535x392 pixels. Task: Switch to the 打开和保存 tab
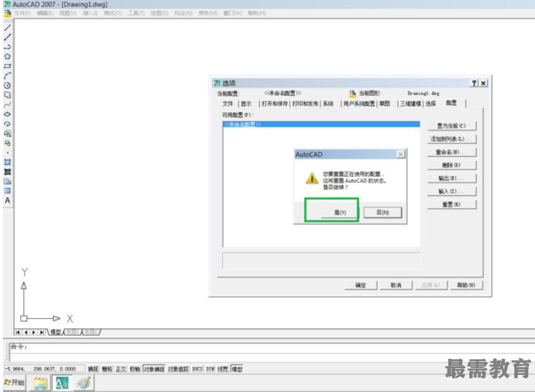pos(275,104)
